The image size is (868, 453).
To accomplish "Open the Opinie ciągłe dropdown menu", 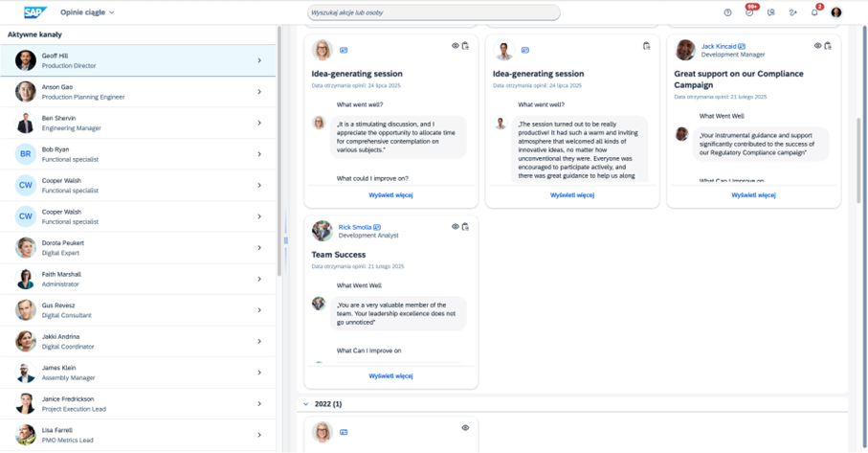I will click(87, 12).
